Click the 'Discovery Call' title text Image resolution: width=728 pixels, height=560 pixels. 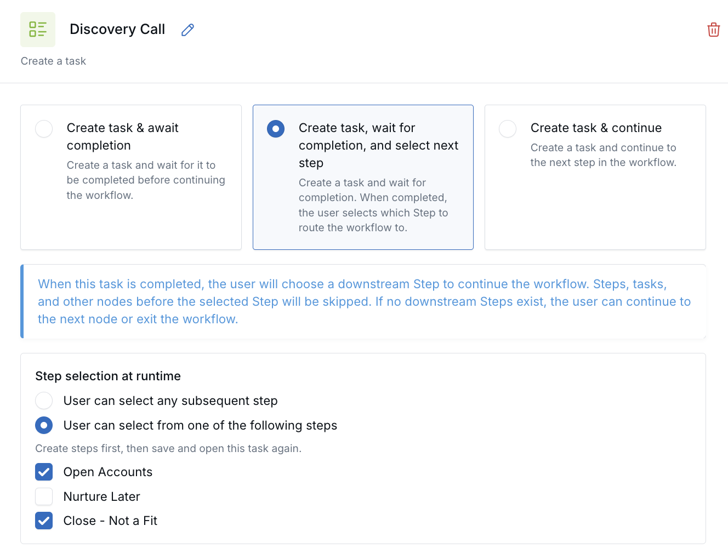pos(117,29)
